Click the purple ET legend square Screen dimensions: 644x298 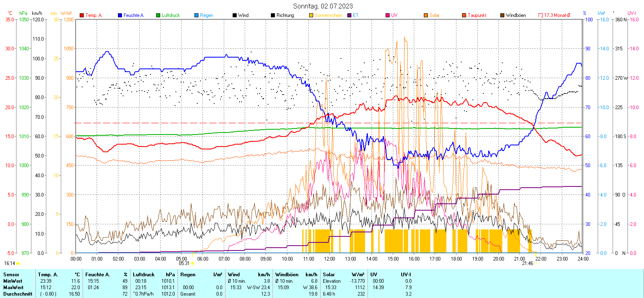349,15
